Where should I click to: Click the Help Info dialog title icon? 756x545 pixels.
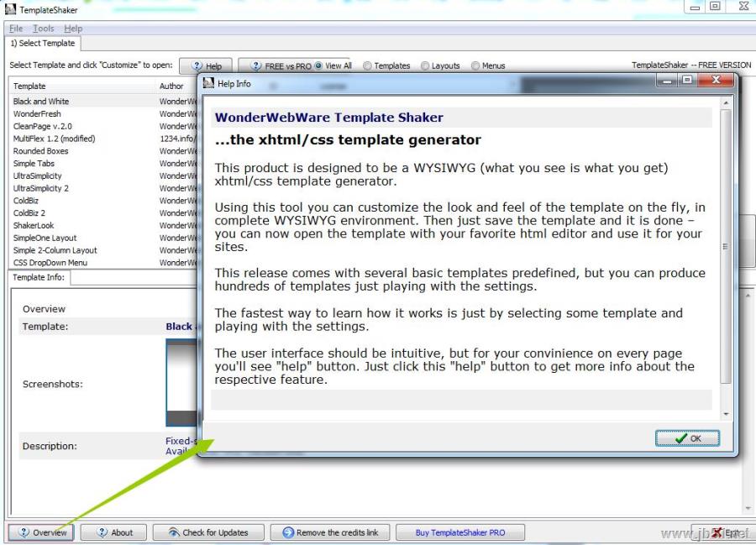[x=208, y=83]
